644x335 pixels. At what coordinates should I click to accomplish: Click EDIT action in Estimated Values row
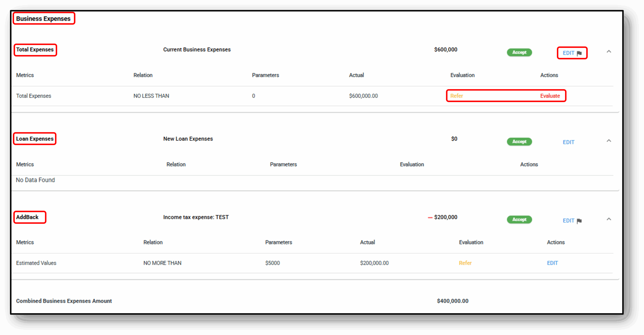(552, 263)
